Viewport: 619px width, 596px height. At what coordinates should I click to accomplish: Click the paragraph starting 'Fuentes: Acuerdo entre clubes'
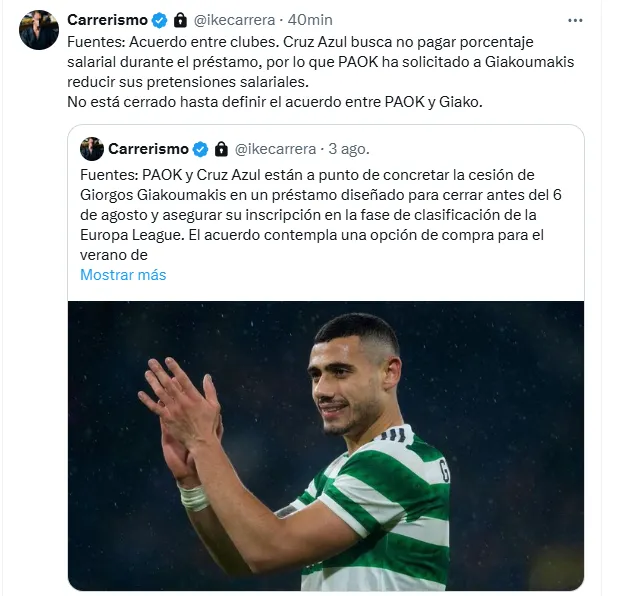pos(300,62)
